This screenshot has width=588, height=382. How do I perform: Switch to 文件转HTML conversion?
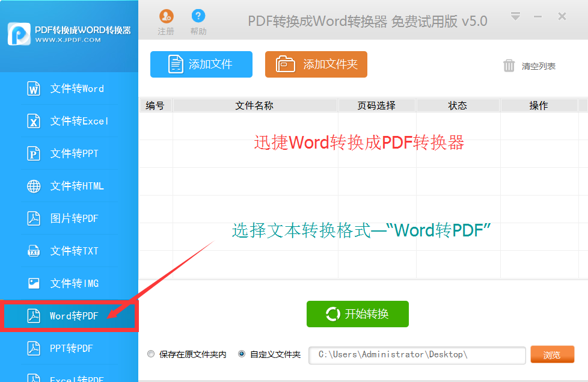pyautogui.click(x=69, y=186)
